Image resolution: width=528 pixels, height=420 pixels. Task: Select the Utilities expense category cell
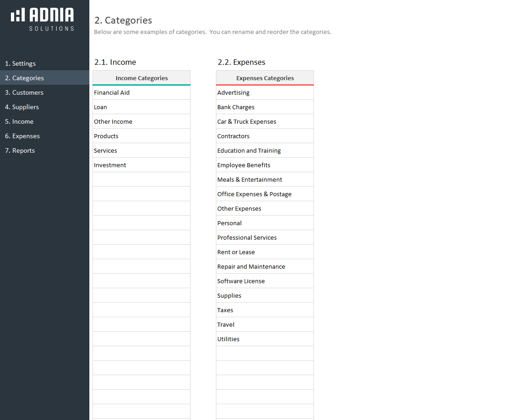pyautogui.click(x=265, y=339)
